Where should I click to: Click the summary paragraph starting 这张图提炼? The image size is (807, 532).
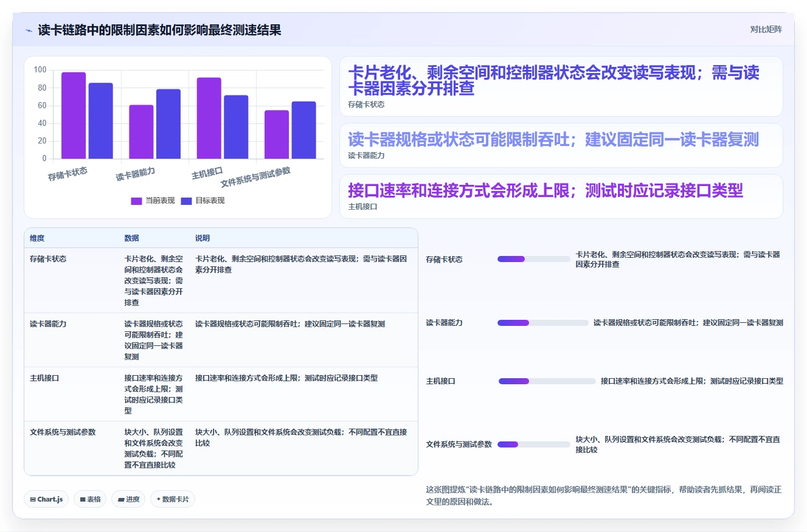coord(604,496)
